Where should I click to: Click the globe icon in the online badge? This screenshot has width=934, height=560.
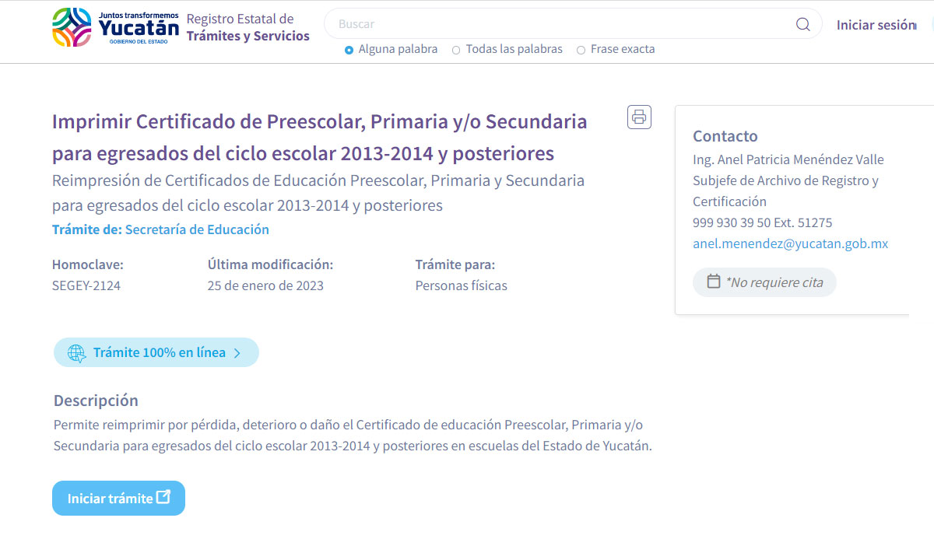point(76,353)
